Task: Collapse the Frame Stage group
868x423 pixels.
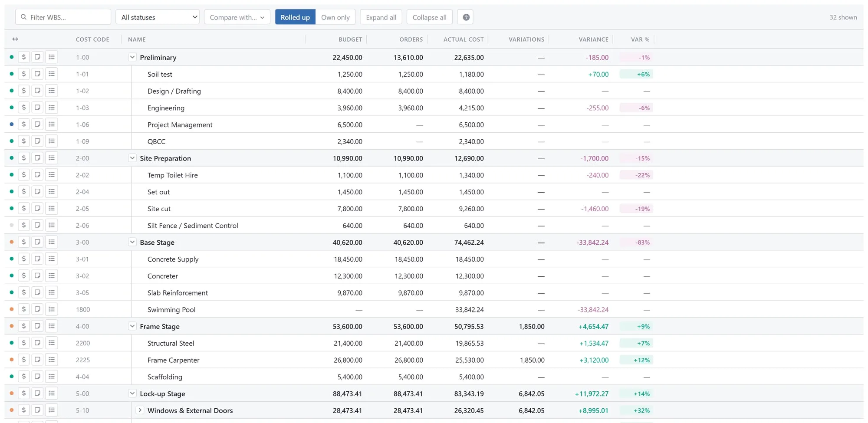Action: (x=132, y=326)
